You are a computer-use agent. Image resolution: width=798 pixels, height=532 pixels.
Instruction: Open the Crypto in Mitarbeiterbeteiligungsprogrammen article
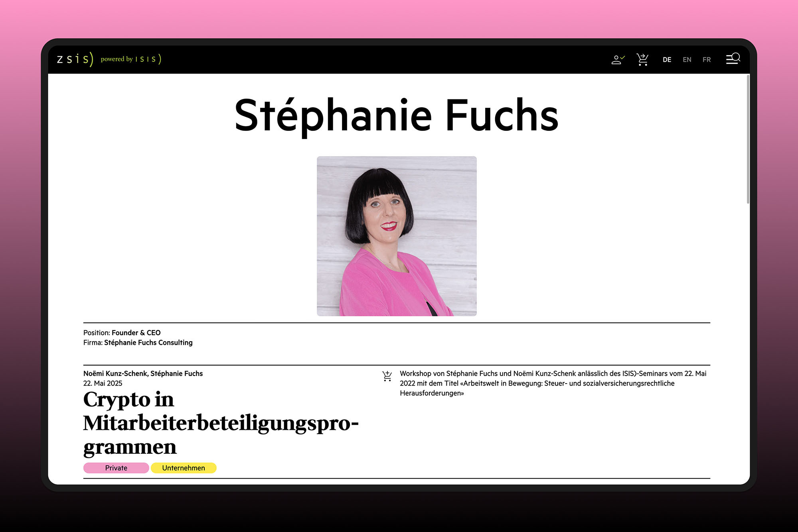click(220, 423)
